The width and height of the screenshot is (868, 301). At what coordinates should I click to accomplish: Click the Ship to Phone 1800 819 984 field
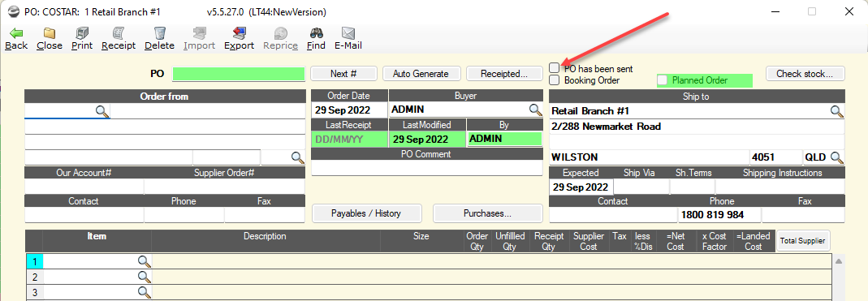719,215
